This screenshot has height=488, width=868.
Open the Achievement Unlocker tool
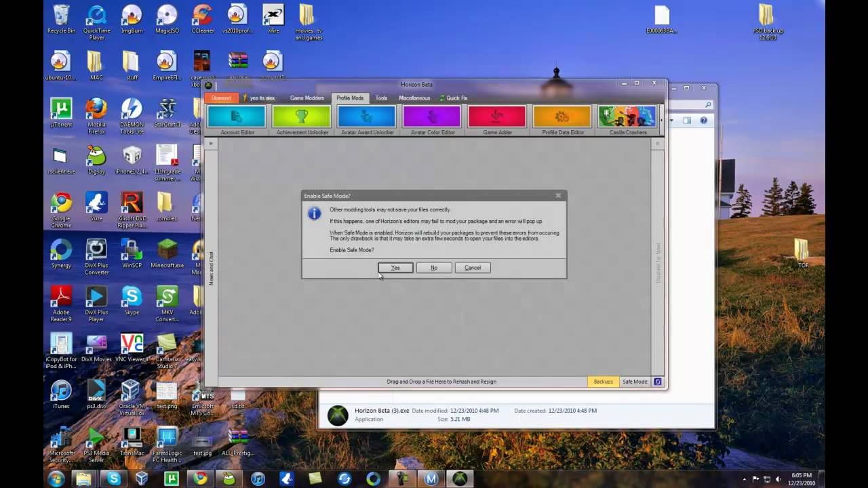click(x=302, y=121)
